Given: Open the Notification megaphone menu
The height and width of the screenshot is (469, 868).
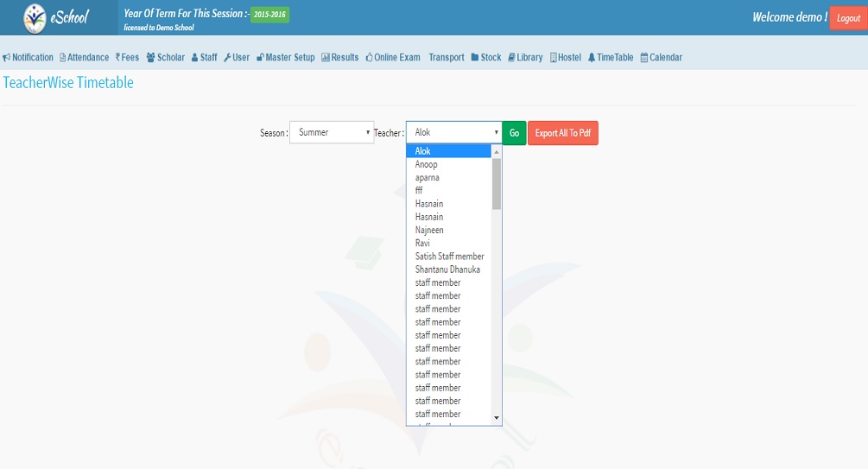Looking at the screenshot, I should click(x=29, y=58).
